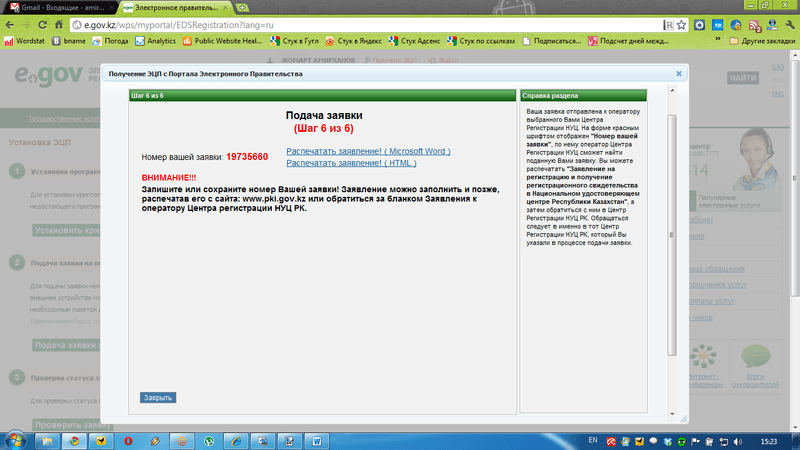Expand hidden bookmarks with the chevron

click(718, 39)
